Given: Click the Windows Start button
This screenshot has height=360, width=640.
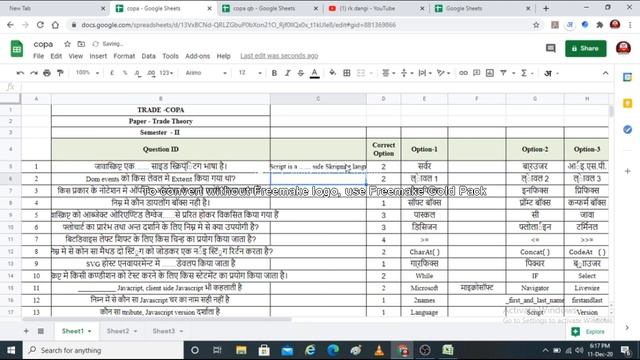Looking at the screenshot, I should pyautogui.click(x=11, y=350).
